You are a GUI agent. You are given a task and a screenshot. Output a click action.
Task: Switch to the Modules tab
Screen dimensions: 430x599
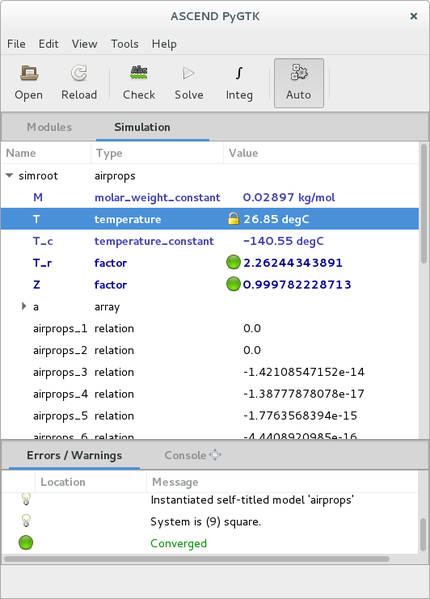49,127
